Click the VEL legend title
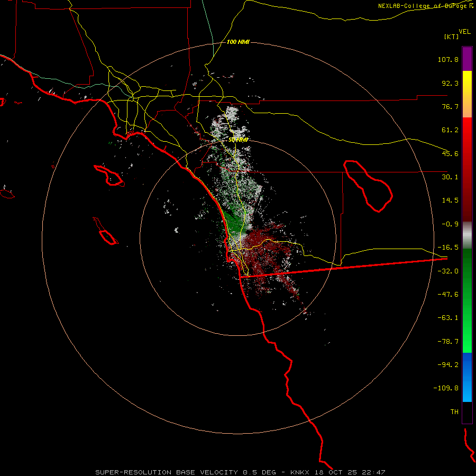This screenshot has height=476, width=476. pos(464,32)
